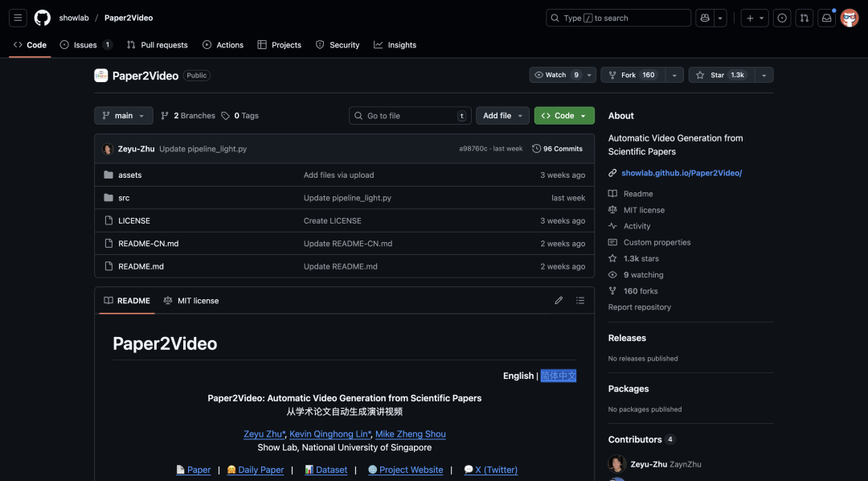Viewport: 868px width, 481px height.
Task: Expand the Star lists dropdown arrow
Action: tap(764, 75)
